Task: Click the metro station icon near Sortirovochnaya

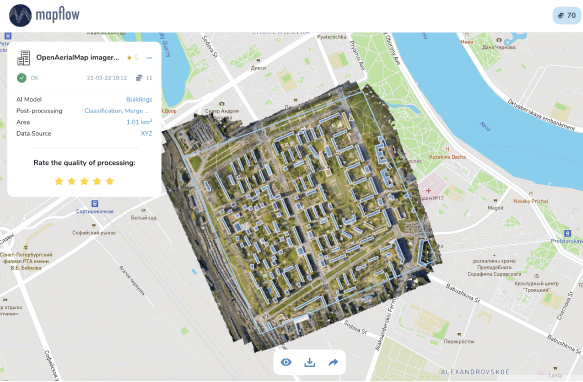Action: point(95,203)
